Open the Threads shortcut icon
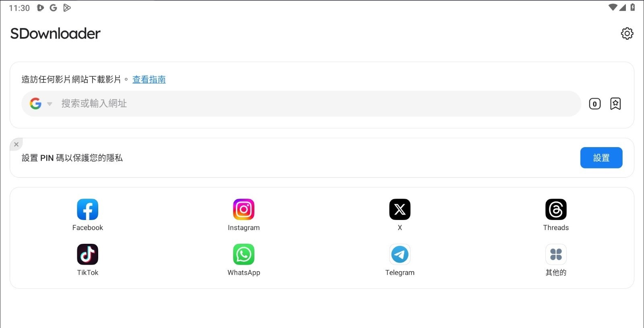The height and width of the screenshot is (328, 644). point(556,209)
